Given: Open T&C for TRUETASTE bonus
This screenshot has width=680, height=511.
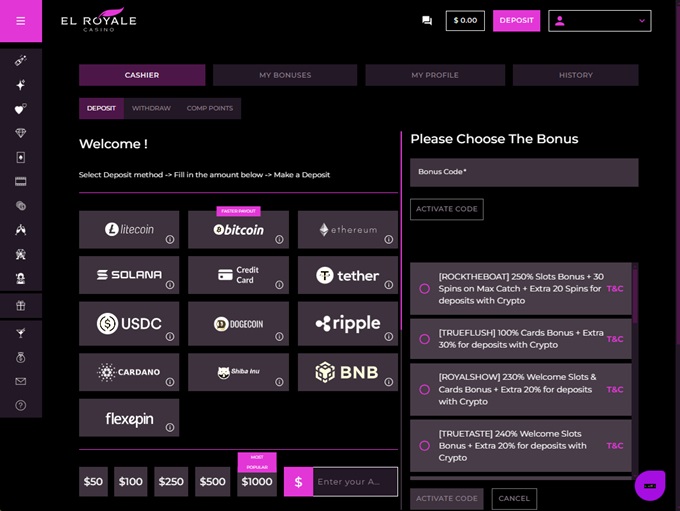Looking at the screenshot, I should (614, 446).
